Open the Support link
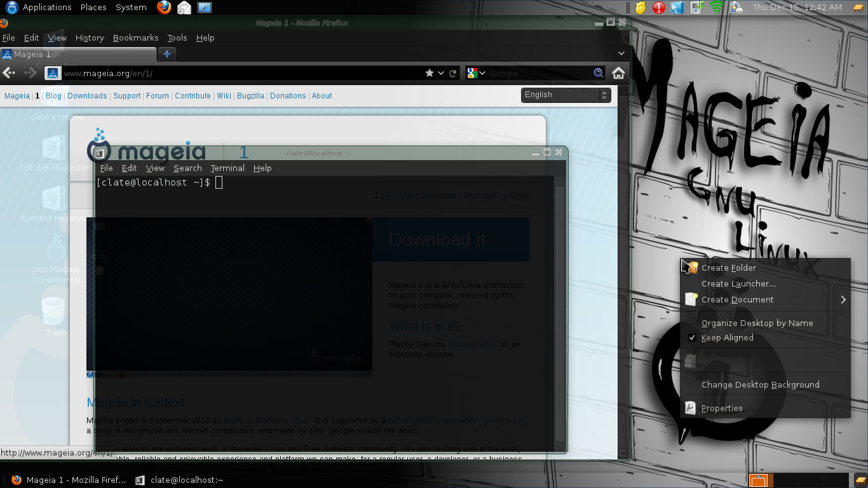The image size is (868, 488). click(x=126, y=96)
